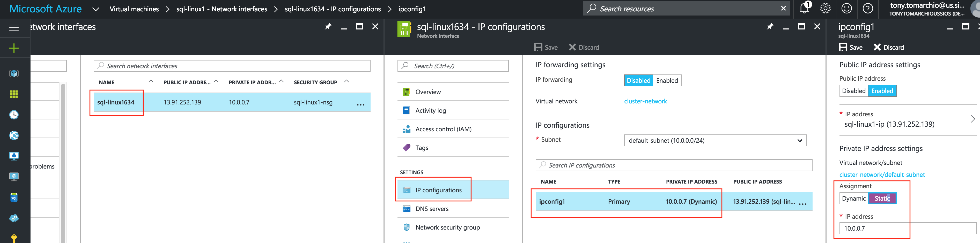Click the recent items clock icon
980x243 pixels.
point(14,115)
